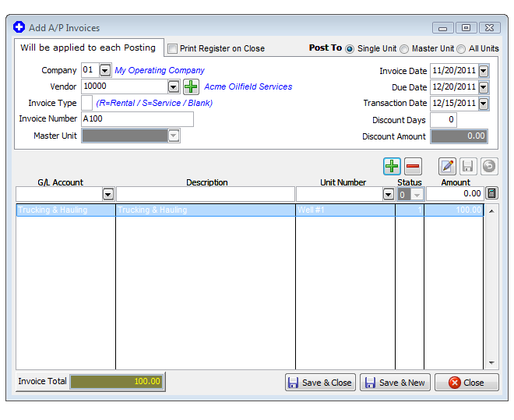Maximize the Add A/P Invoices window
The width and height of the screenshot is (514, 420).
coord(466,28)
